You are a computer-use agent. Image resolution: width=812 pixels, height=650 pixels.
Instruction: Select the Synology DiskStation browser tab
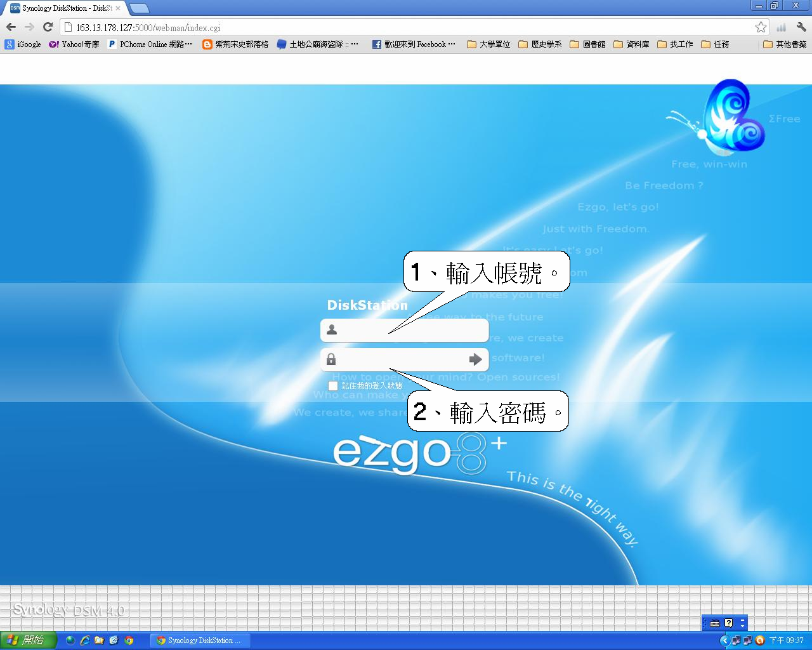tap(65, 8)
